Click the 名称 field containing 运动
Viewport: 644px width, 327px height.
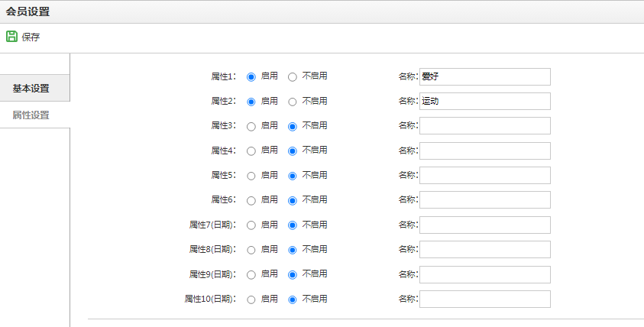(484, 101)
